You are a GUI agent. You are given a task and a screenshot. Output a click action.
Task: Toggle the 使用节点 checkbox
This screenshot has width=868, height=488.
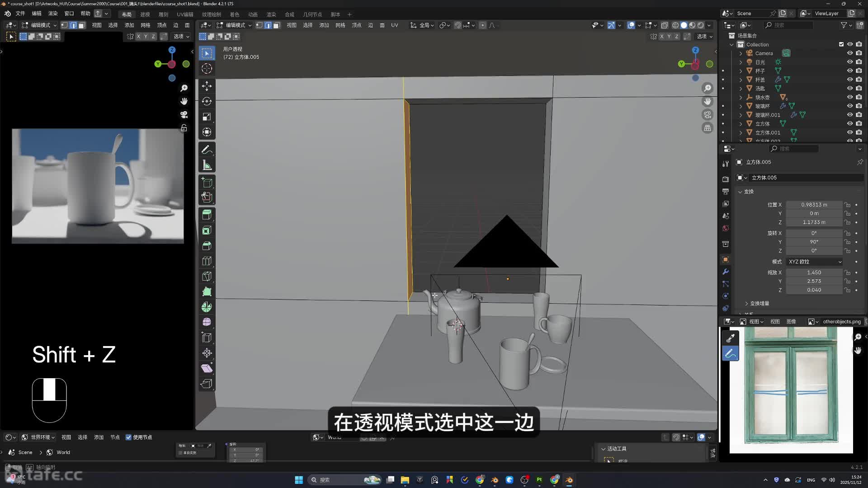tap(129, 437)
